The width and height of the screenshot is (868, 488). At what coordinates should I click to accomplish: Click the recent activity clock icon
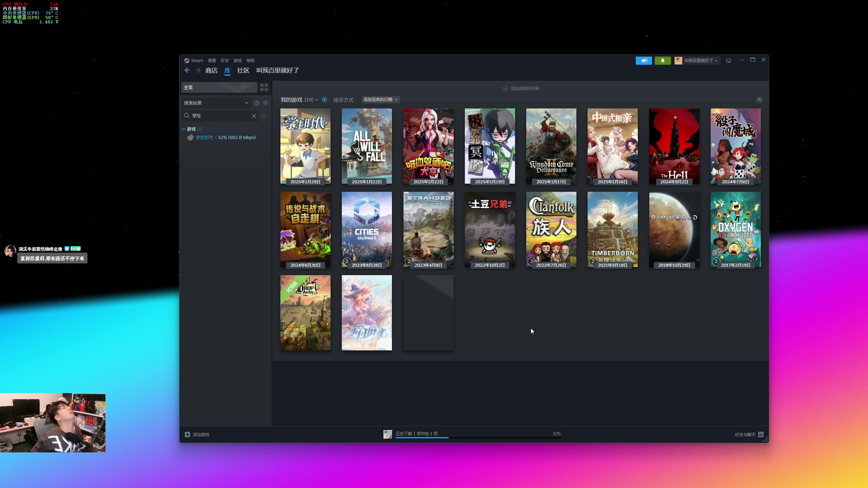(x=257, y=103)
